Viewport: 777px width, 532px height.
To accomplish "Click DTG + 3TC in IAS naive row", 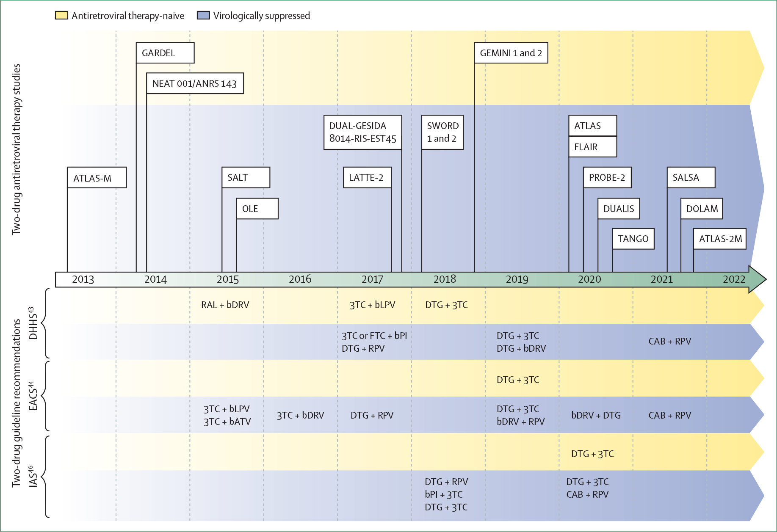I will pos(592,454).
